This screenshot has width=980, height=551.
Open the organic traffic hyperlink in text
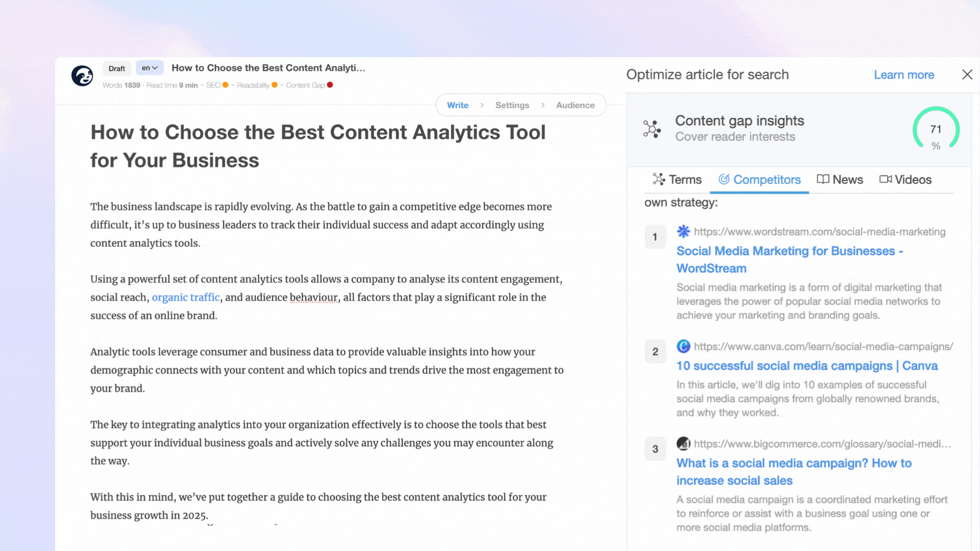coord(185,297)
